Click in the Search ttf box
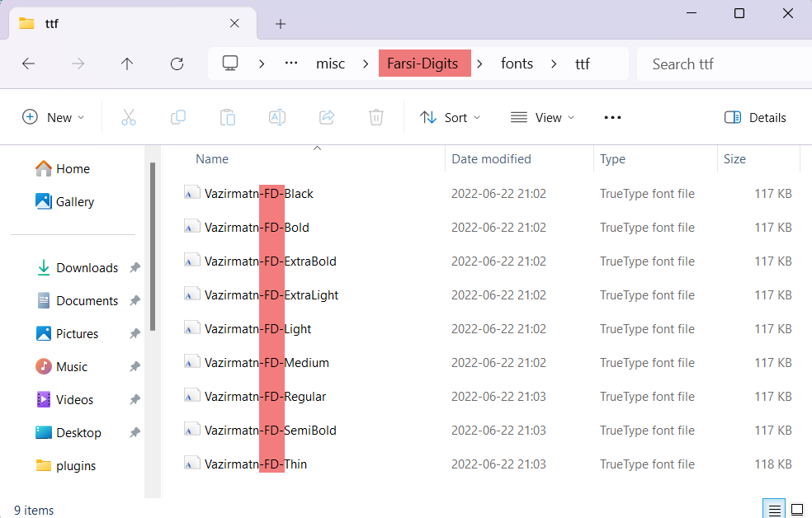The height and width of the screenshot is (518, 812). [x=725, y=64]
